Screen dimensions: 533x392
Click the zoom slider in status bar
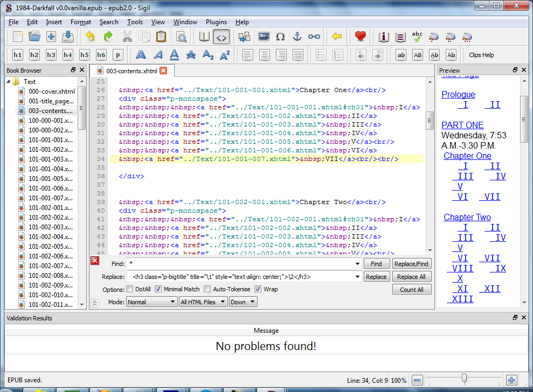tap(464, 380)
